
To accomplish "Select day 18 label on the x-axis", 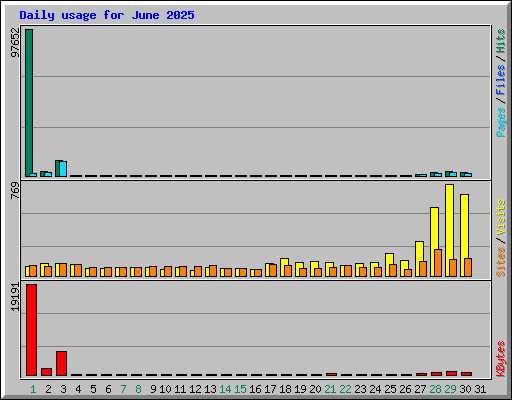I will pyautogui.click(x=285, y=389).
